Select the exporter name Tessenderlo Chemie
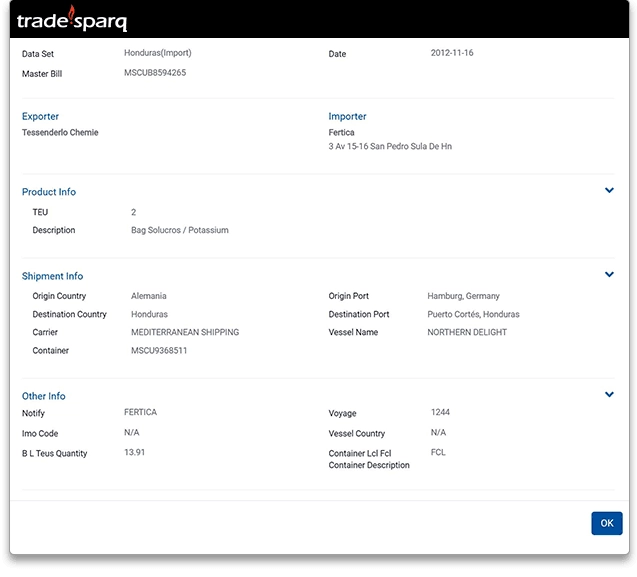637x577 pixels. (60, 132)
